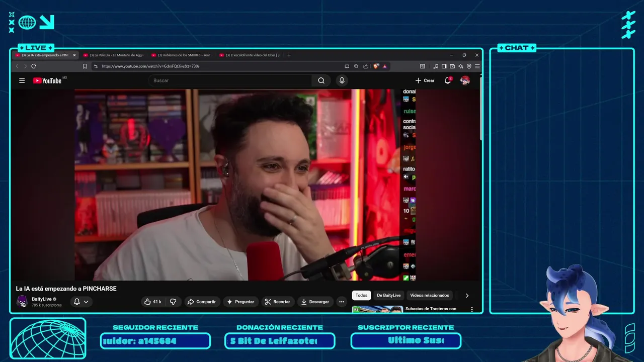Reload the page with the refresh icon
This screenshot has height=362, width=644.
(34, 66)
